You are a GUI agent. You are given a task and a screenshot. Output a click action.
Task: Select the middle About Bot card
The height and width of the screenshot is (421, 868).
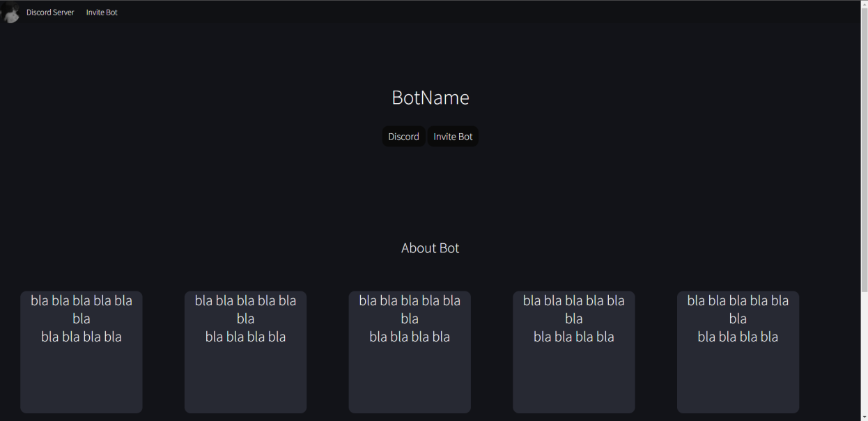pyautogui.click(x=410, y=352)
